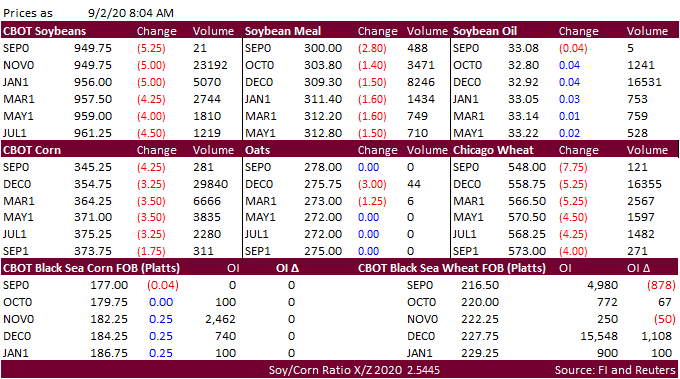
Task: Select the Soy/Corn Ratio value 2.5445
Action: pos(423,370)
